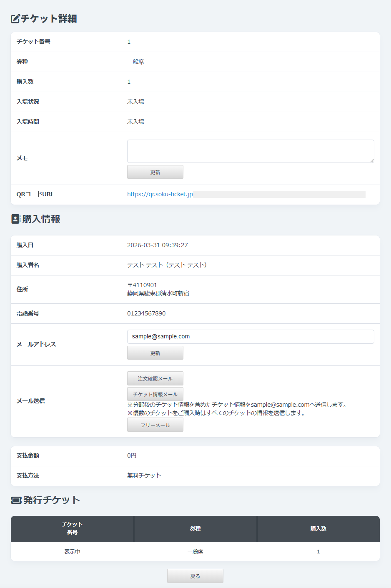This screenshot has height=588, width=391.
Task: Click the チケット番号 table column header
Action: coord(72,528)
